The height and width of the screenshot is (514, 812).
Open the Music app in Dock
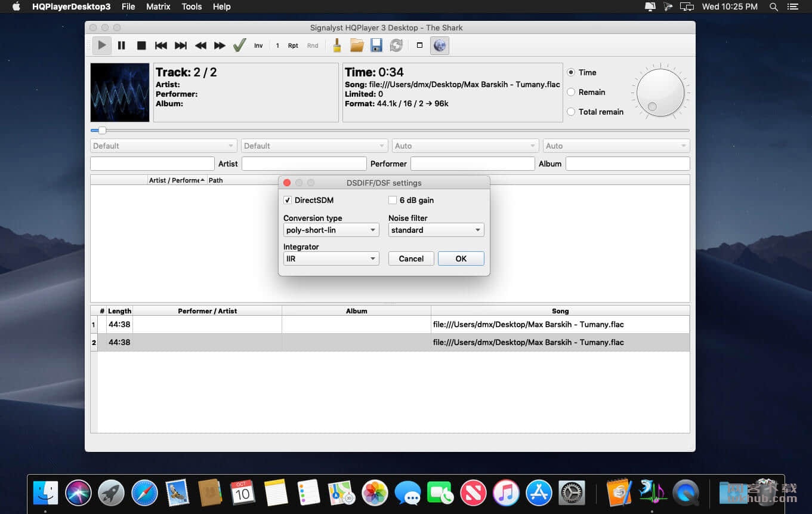click(506, 493)
